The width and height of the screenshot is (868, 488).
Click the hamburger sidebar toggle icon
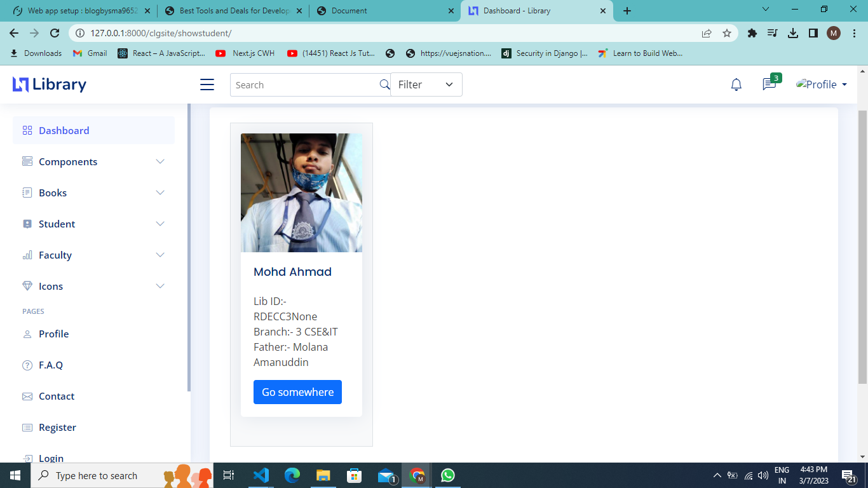pyautogui.click(x=207, y=85)
